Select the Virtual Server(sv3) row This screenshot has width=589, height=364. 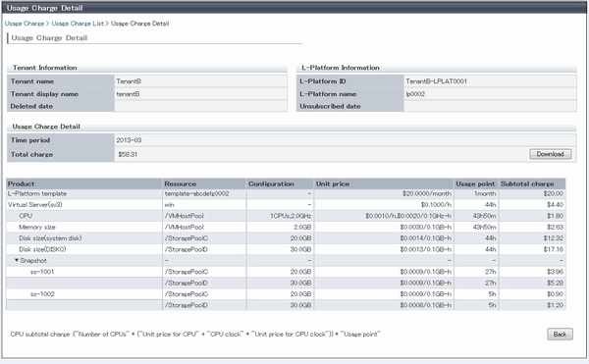tap(286, 204)
